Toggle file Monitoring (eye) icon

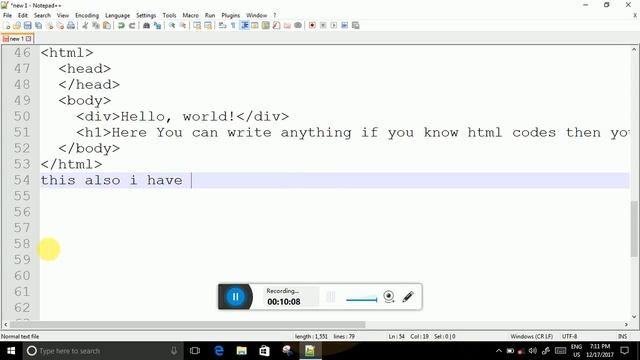point(298,25)
